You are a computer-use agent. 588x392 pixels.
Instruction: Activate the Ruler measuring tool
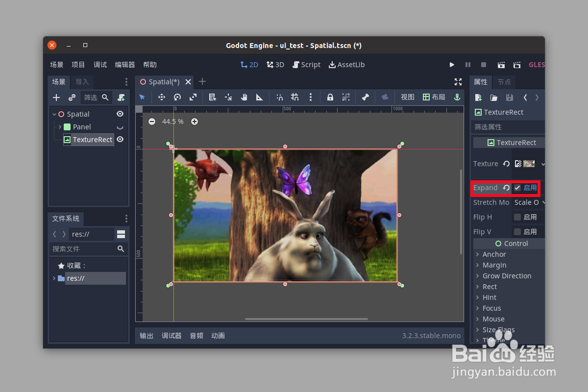260,97
